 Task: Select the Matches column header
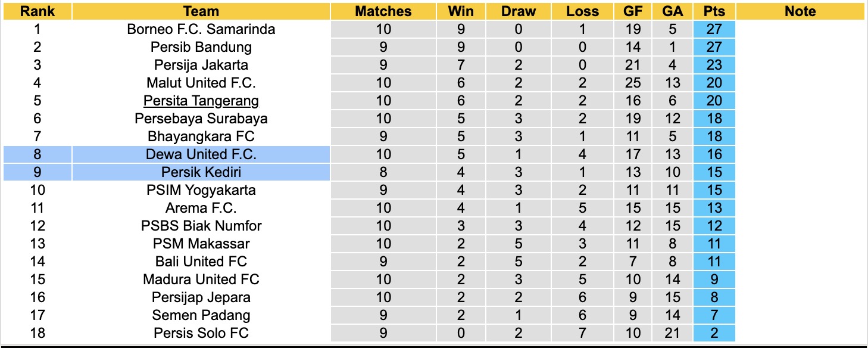click(x=383, y=11)
